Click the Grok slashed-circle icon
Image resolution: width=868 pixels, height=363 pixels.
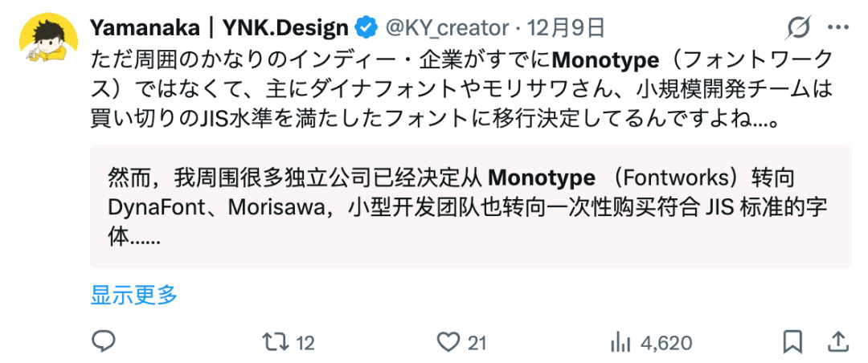click(798, 29)
